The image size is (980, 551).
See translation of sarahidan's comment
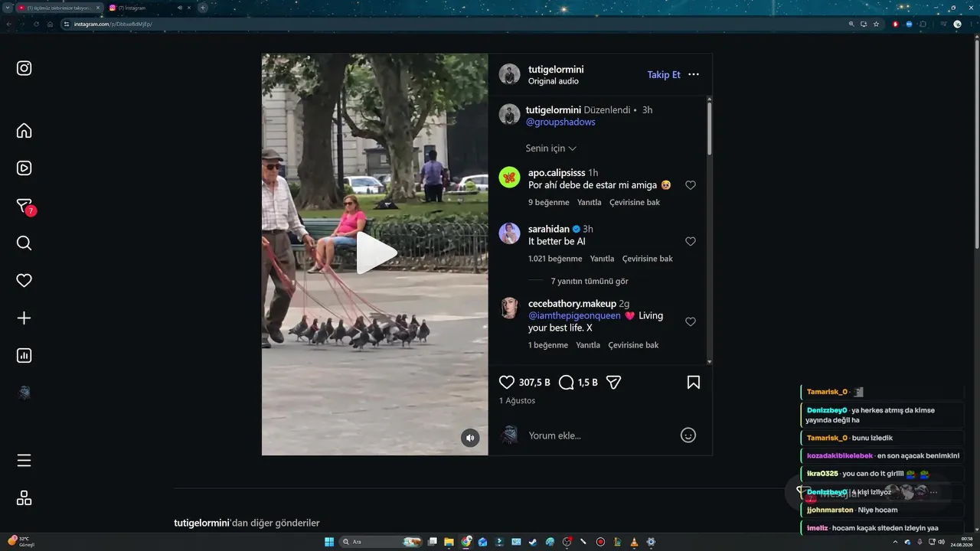[x=648, y=259]
